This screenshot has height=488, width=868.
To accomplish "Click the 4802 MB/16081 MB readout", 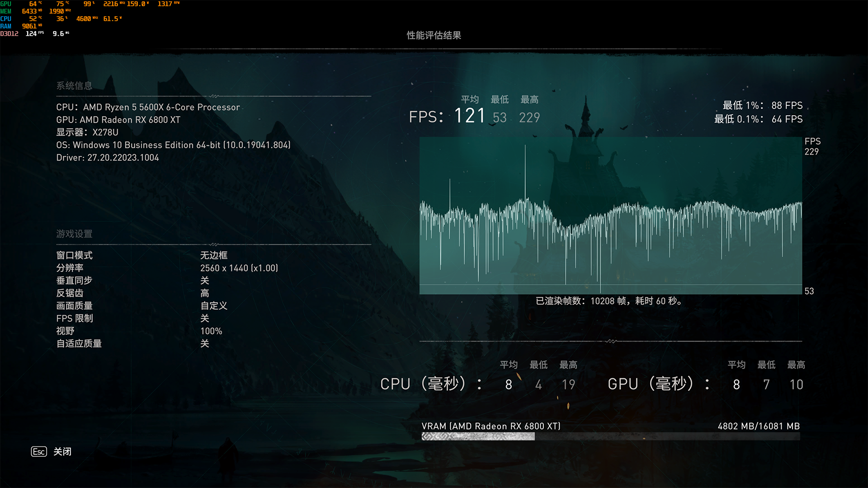I will point(759,426).
